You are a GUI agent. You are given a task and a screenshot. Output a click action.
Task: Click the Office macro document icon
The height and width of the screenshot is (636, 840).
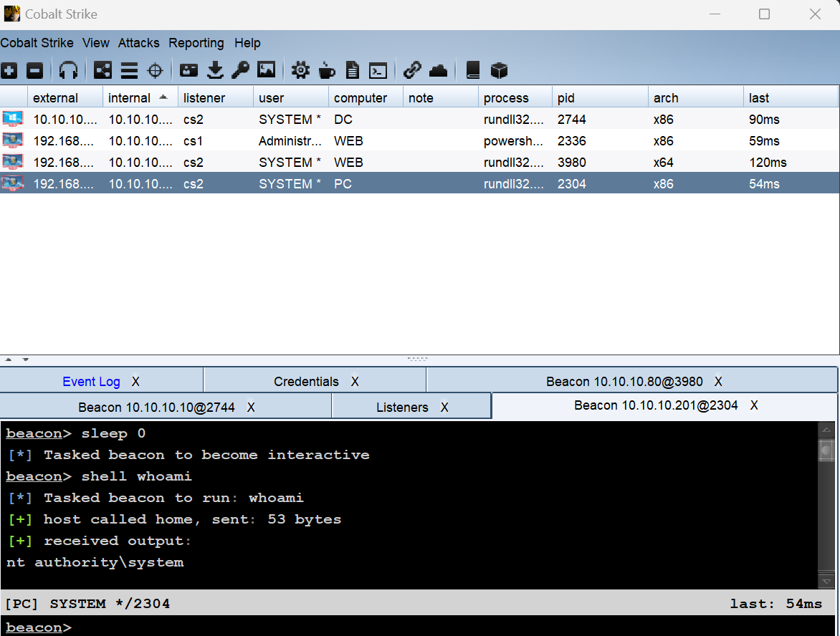click(352, 70)
